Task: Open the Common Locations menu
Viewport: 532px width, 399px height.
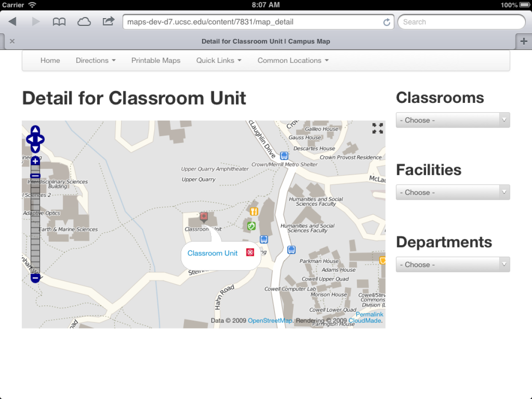Action: tap(293, 60)
